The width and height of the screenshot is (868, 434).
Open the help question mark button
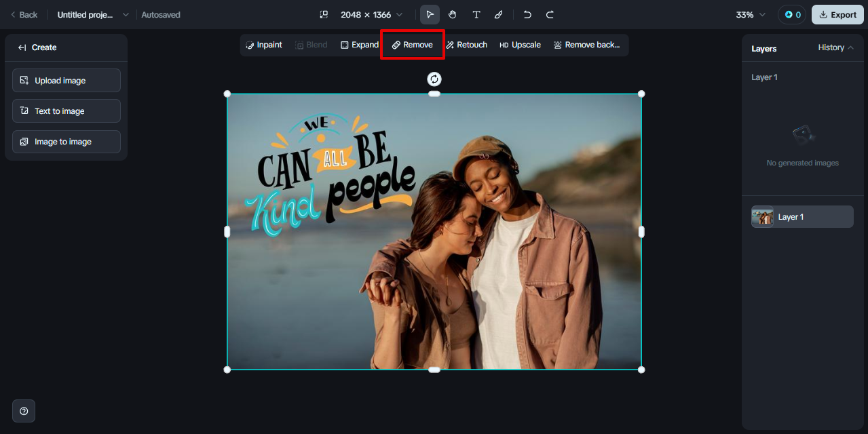[x=24, y=411]
